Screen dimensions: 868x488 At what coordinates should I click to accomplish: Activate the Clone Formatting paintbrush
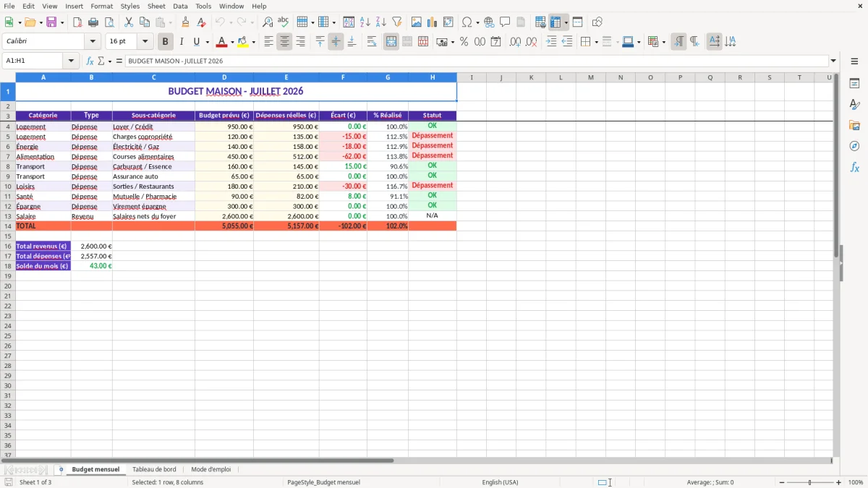pyautogui.click(x=185, y=22)
